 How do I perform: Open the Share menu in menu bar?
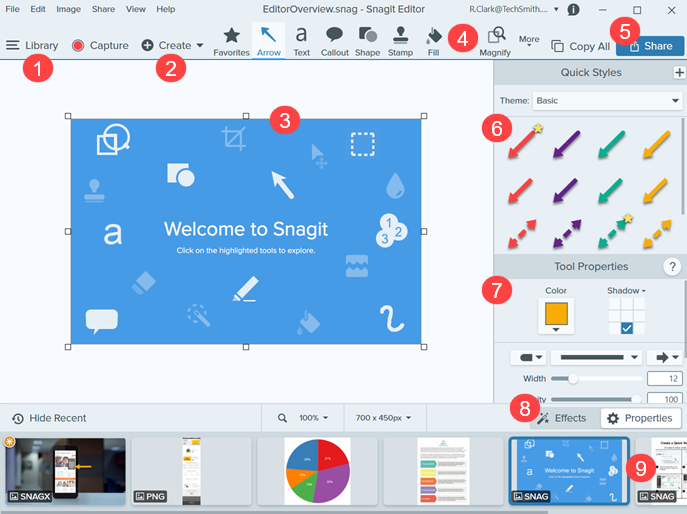(x=103, y=9)
